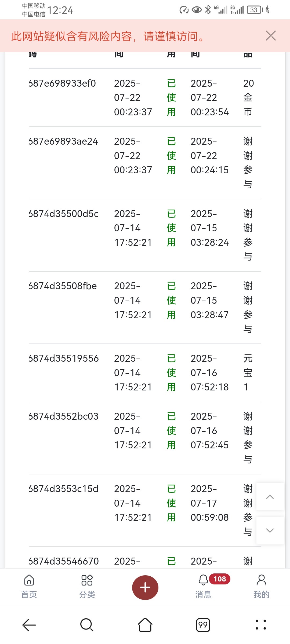Open 消息 notifications bell with 108 badge
The height and width of the screenshot is (644, 290).
click(x=203, y=587)
